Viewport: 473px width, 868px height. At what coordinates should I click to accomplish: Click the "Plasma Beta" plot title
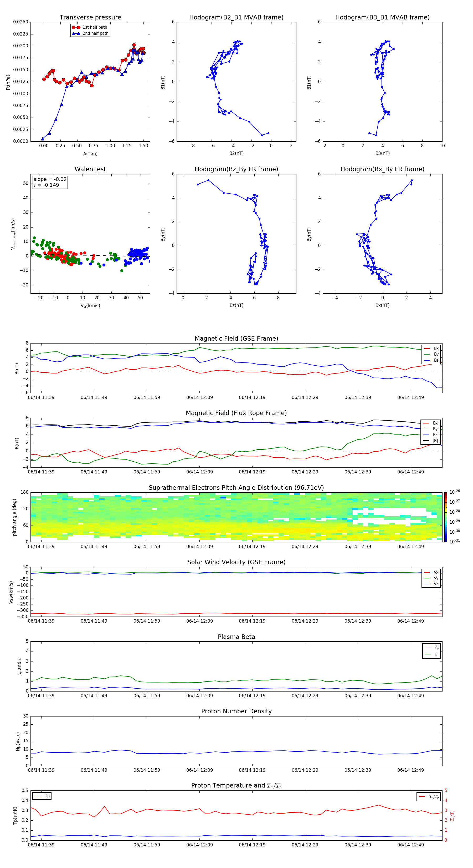(x=236, y=637)
